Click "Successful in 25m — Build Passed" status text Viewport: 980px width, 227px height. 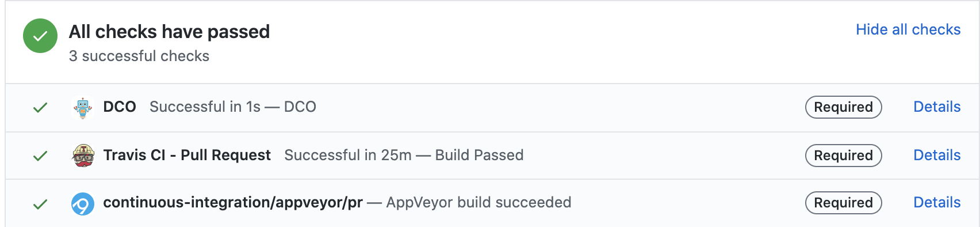click(x=404, y=155)
